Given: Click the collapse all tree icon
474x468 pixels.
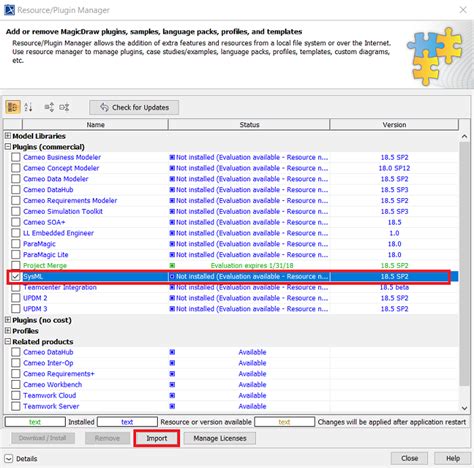Looking at the screenshot, I should [x=64, y=107].
